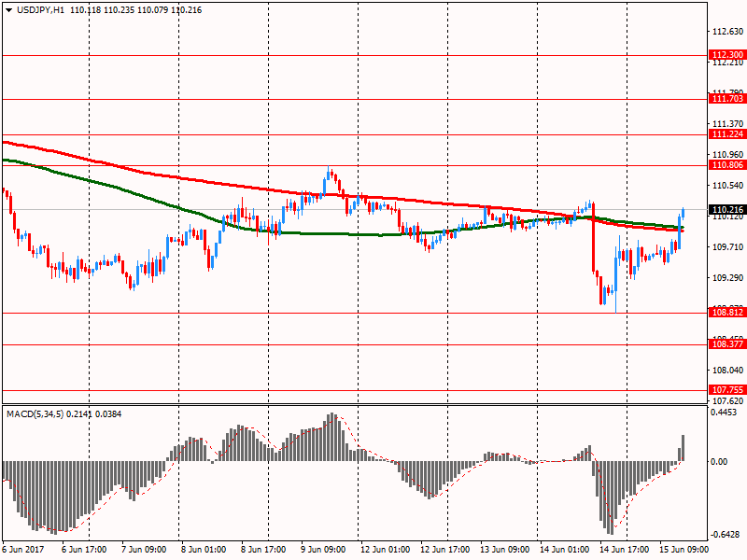Click the 6 Jun 17:00 time label
The image size is (747, 560).
click(84, 550)
